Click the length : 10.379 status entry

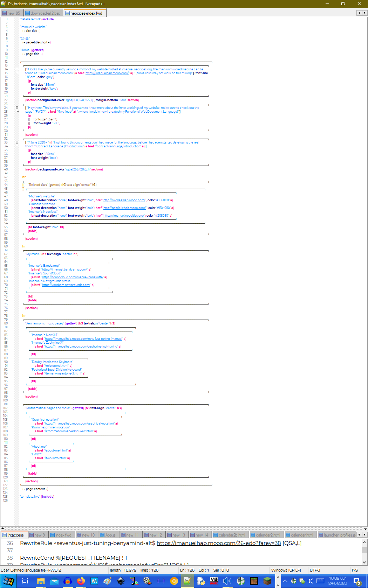click(x=123, y=570)
